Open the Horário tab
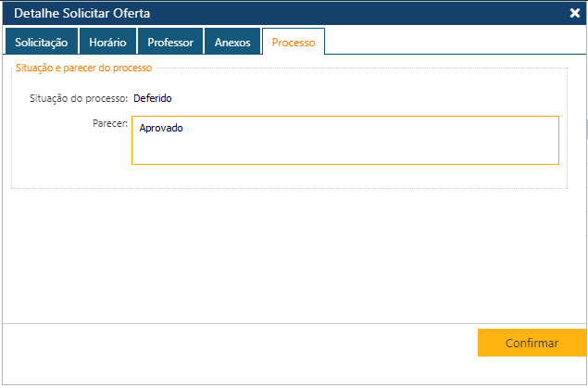The width and height of the screenshot is (588, 388). pyautogui.click(x=107, y=43)
